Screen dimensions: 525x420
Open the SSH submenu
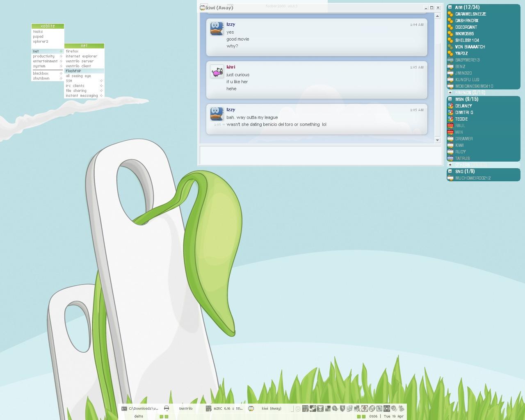point(84,81)
